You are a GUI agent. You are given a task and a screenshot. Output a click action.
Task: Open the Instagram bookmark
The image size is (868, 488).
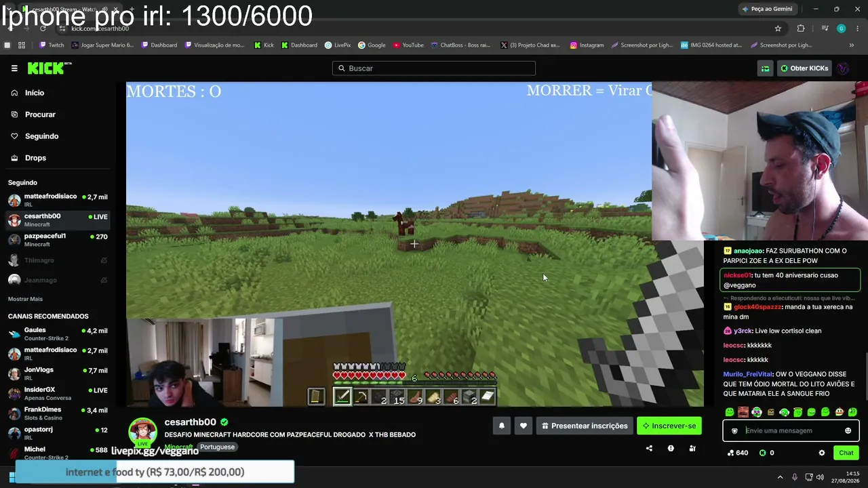tap(587, 45)
